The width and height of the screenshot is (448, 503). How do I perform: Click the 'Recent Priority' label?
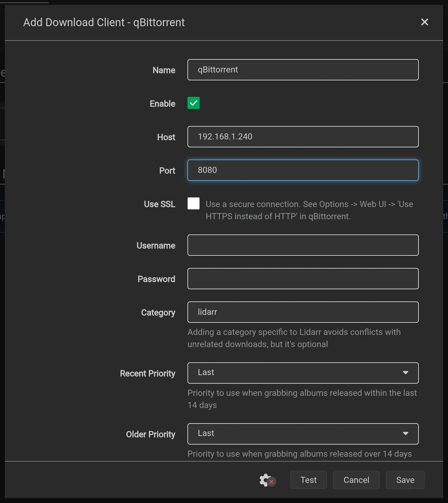(x=148, y=373)
